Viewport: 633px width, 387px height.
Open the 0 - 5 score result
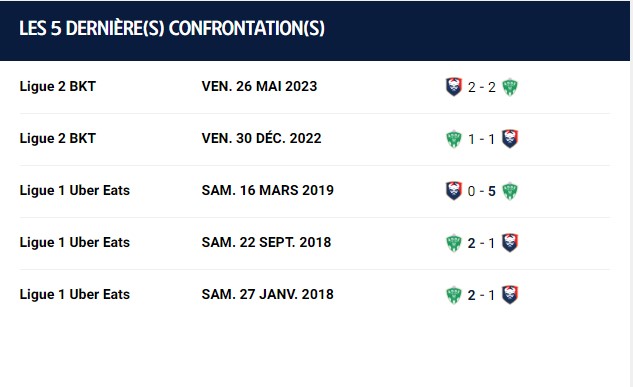click(x=482, y=191)
